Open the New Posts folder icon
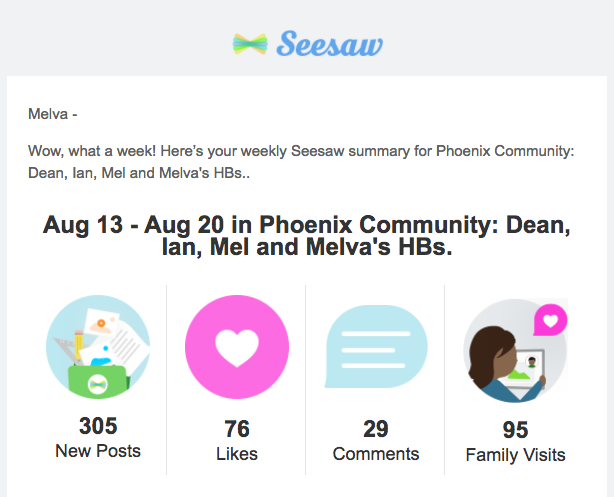 tap(98, 347)
